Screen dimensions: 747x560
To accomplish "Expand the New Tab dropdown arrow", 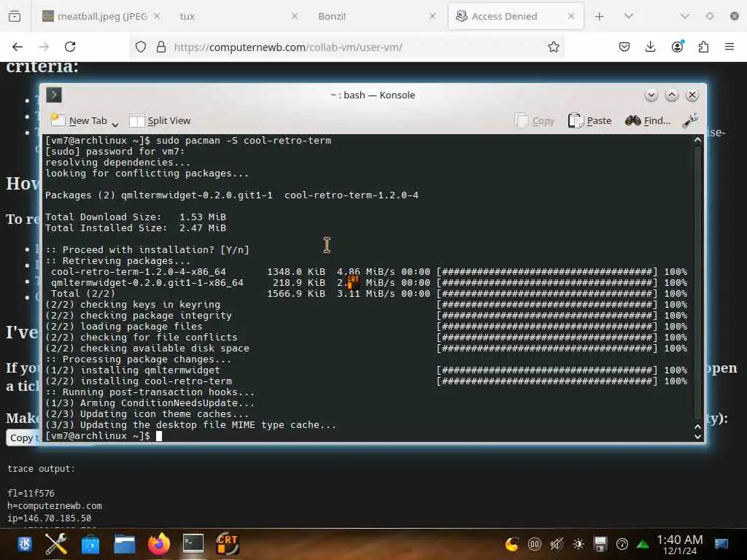I will coord(115,124).
